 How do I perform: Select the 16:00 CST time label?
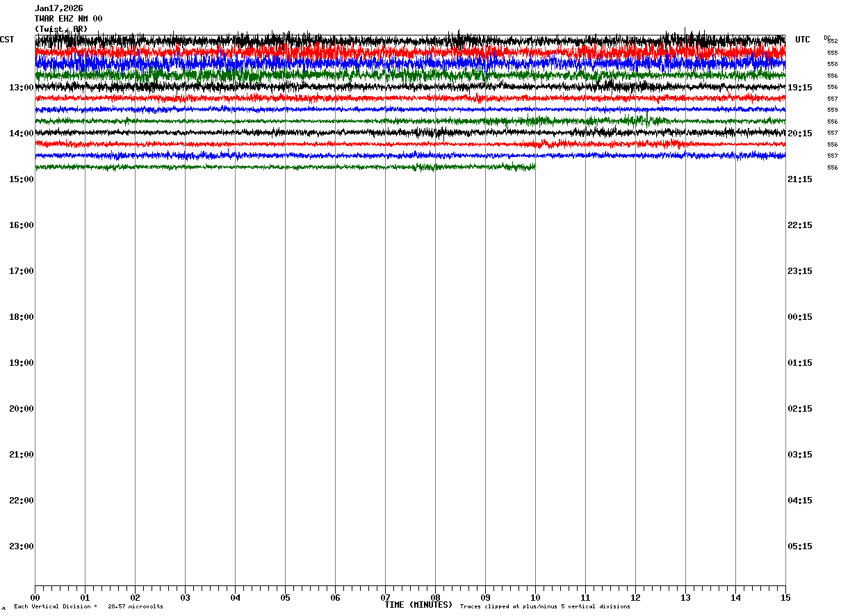coord(22,225)
